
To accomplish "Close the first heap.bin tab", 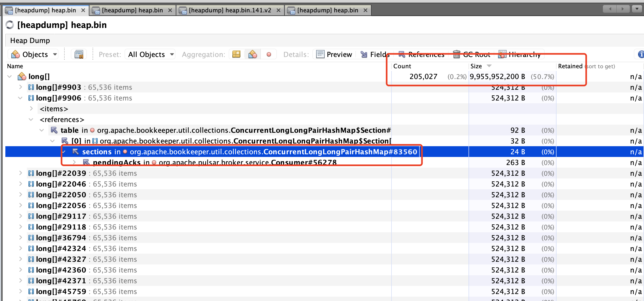I will click(x=83, y=10).
